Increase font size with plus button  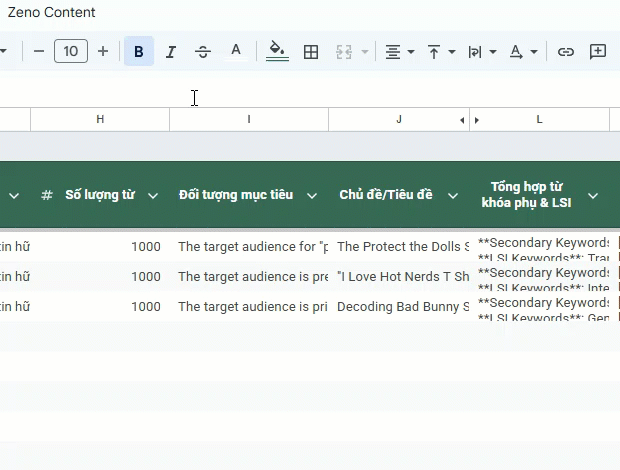pyautogui.click(x=103, y=51)
